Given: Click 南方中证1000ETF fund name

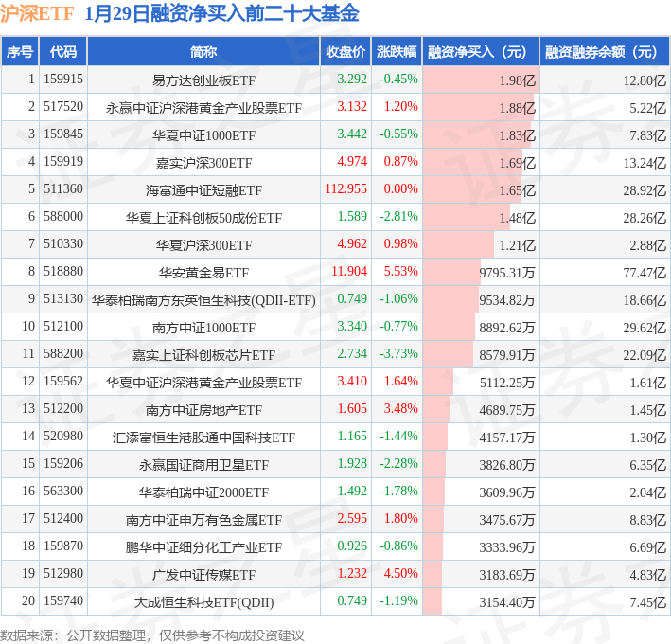Looking at the screenshot, I should (203, 328).
